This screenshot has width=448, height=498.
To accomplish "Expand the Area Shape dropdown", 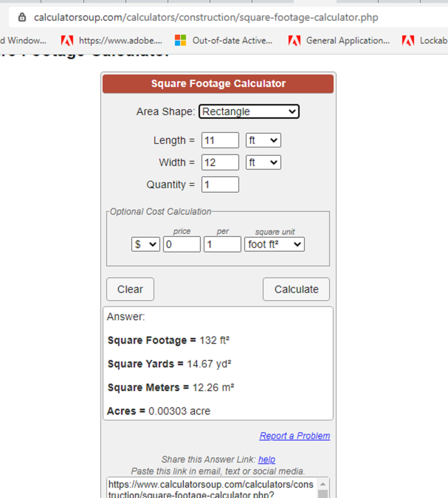I will pyautogui.click(x=249, y=112).
